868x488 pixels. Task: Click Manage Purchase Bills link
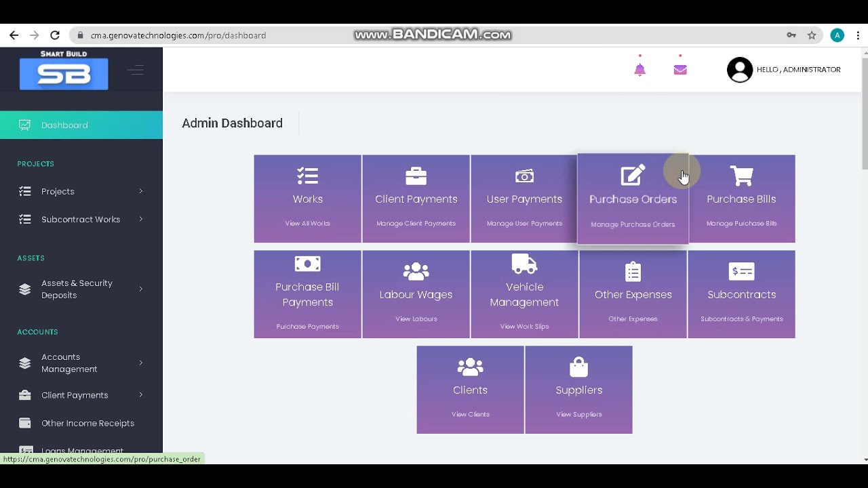pyautogui.click(x=741, y=224)
